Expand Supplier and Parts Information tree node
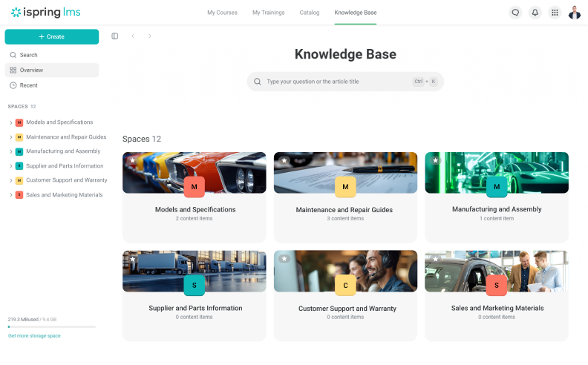This screenshot has width=588, height=365. click(x=11, y=166)
